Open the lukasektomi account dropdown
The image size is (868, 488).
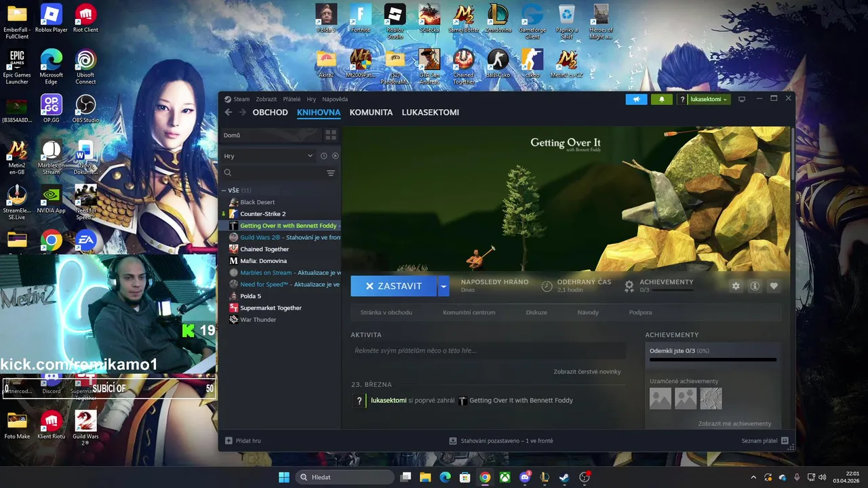[709, 99]
